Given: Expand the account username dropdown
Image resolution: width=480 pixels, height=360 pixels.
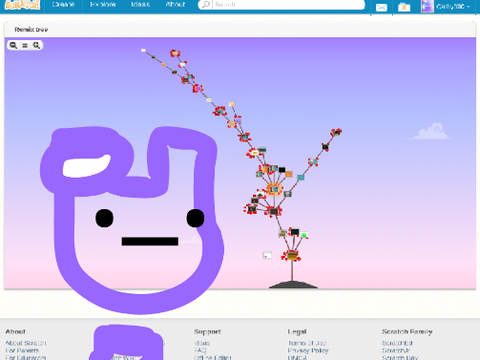Looking at the screenshot, I should pos(453,6).
